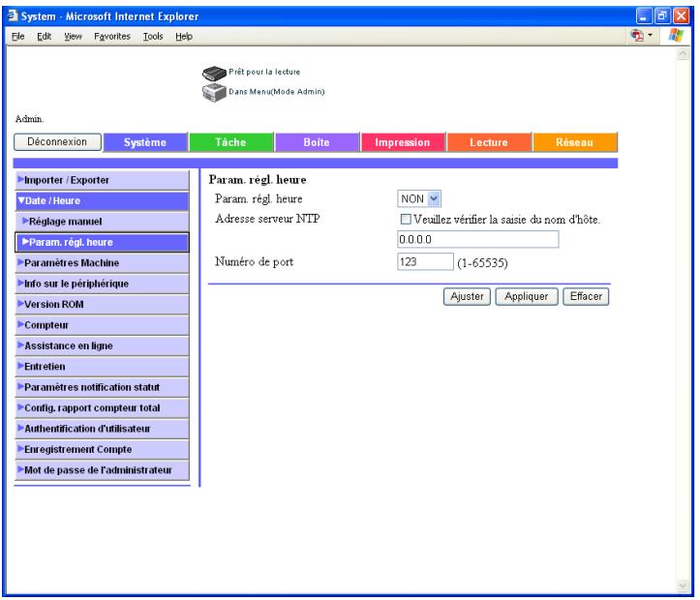The height and width of the screenshot is (600, 700).
Task: Open Réglage manuel sub-item
Action: click(x=102, y=222)
